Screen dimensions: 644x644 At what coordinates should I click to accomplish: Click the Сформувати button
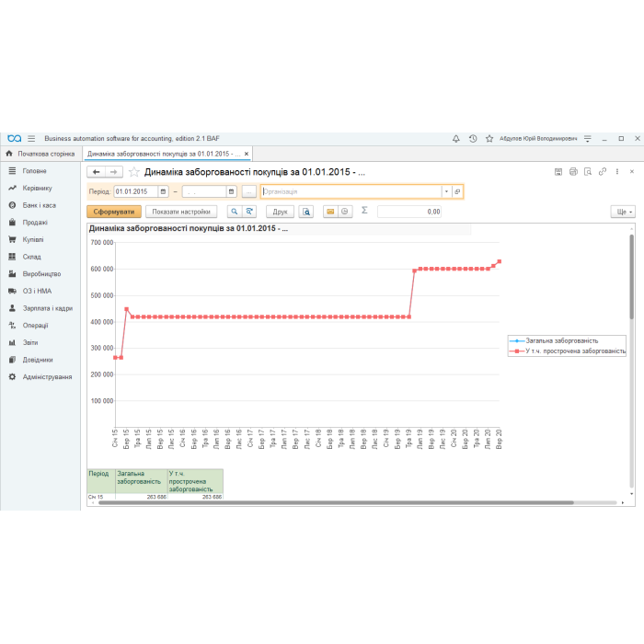(114, 212)
